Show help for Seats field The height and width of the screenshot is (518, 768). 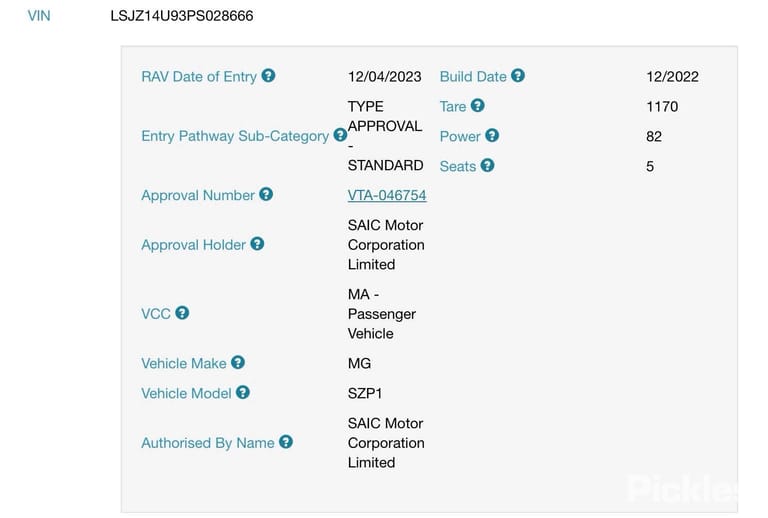point(487,165)
